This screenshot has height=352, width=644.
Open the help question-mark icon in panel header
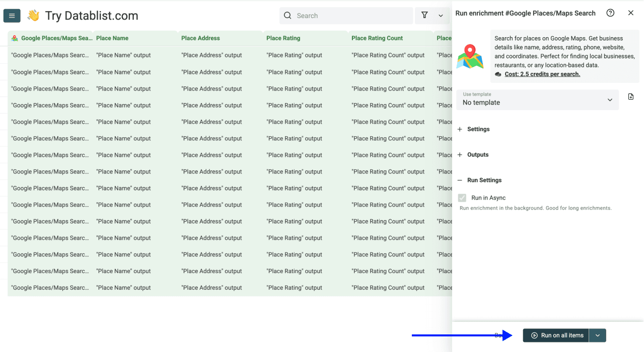tap(610, 13)
